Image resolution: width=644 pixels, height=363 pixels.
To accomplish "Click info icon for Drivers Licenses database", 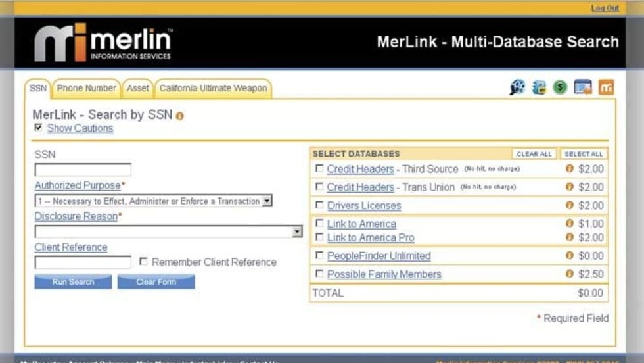I will 570,205.
